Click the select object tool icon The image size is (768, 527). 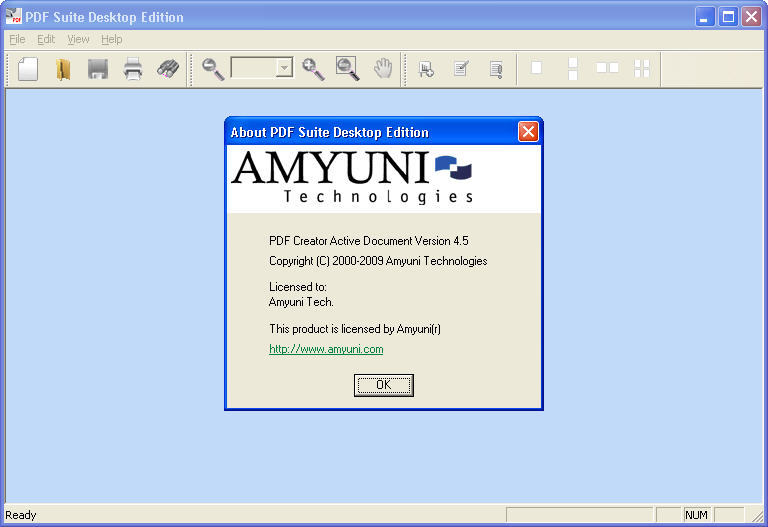(426, 69)
